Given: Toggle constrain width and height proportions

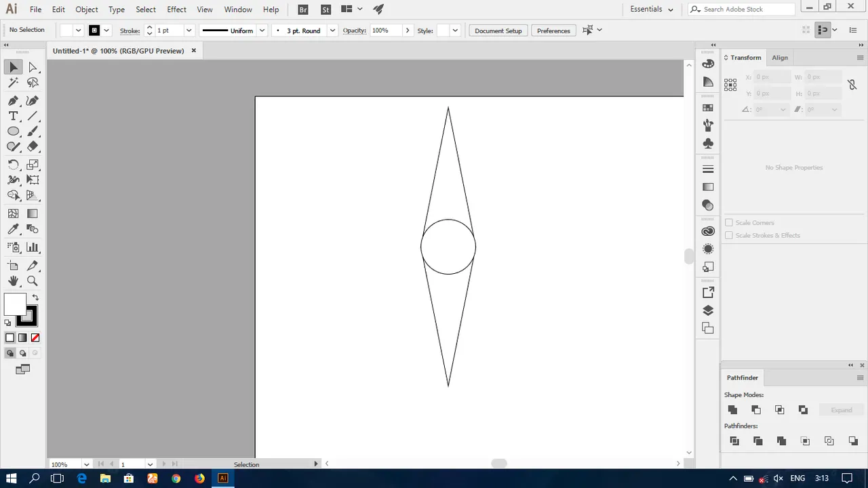Looking at the screenshot, I should [852, 85].
